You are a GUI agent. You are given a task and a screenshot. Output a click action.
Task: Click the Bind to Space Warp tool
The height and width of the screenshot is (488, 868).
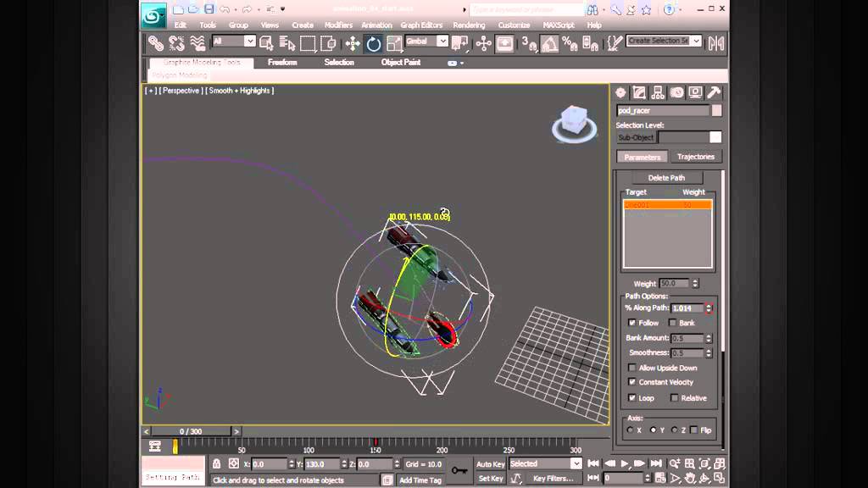[198, 43]
